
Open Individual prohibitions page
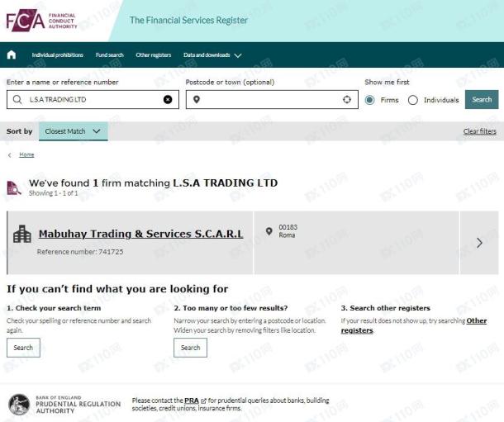click(x=58, y=55)
